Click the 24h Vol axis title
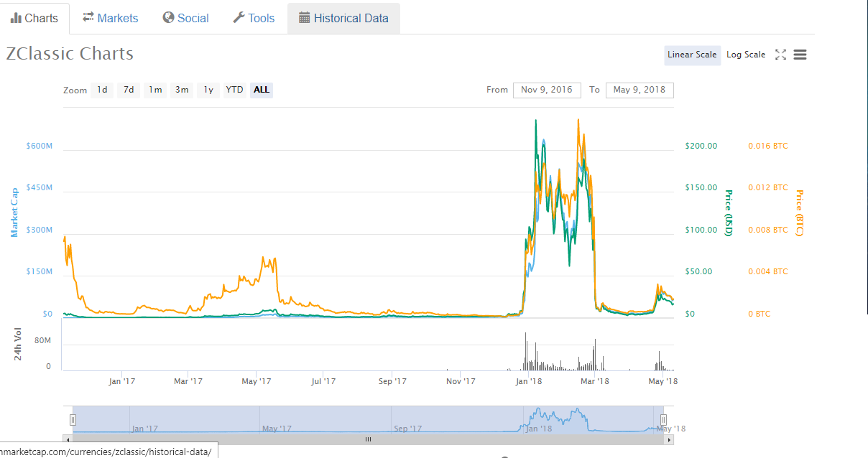868x458 pixels. (19, 344)
